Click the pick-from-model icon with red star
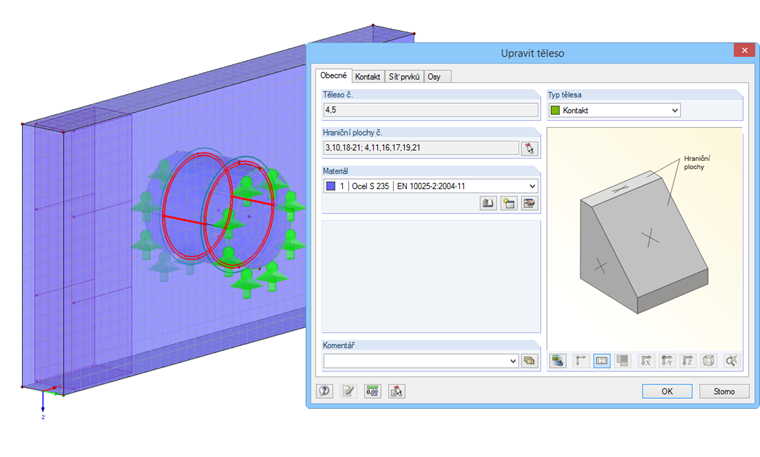This screenshot has width=760, height=457. pos(396,391)
